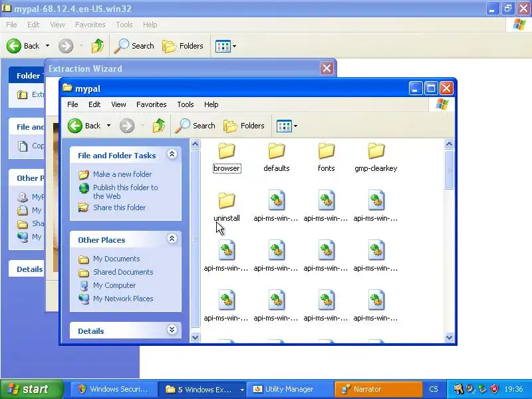Open the fonts folder

[x=326, y=158]
